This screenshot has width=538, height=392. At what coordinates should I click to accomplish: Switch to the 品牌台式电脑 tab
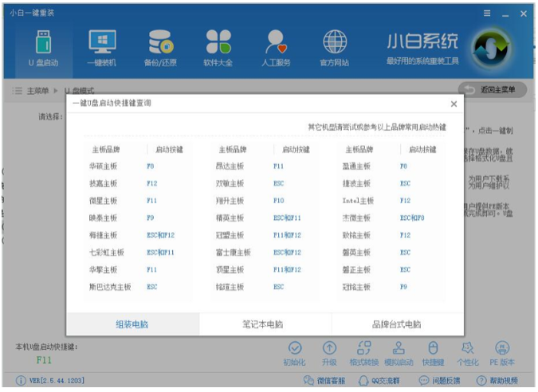tap(397, 324)
